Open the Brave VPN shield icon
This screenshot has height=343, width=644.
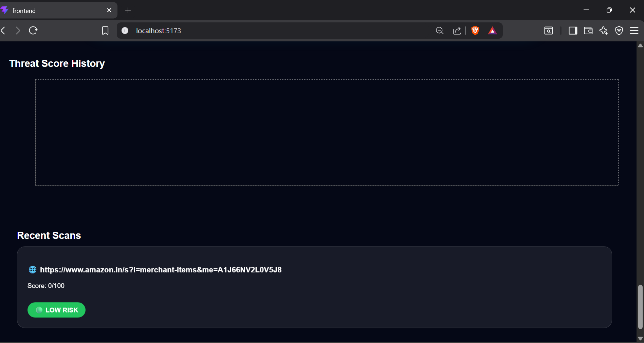pos(619,31)
